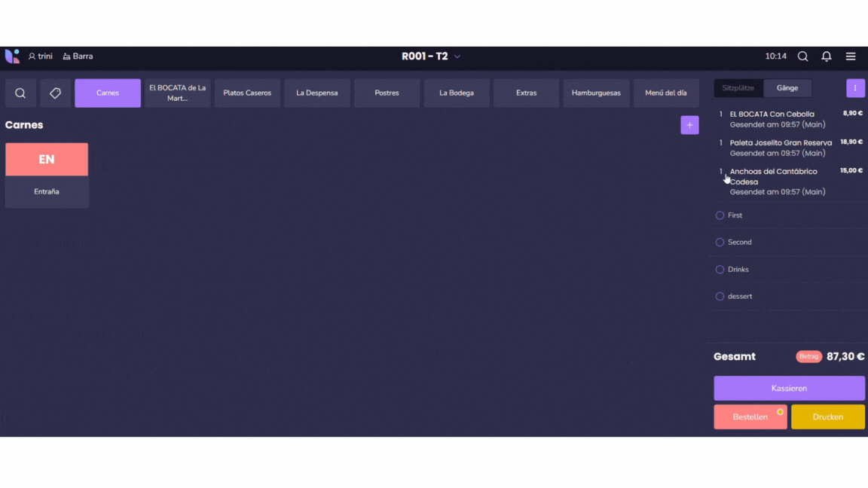Click the price tag icon button

pyautogui.click(x=55, y=93)
